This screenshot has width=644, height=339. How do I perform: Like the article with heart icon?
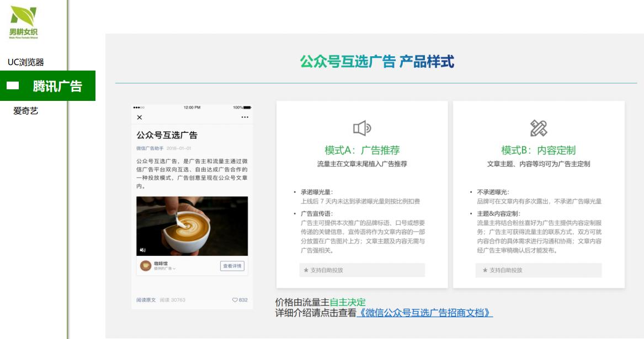click(x=235, y=300)
